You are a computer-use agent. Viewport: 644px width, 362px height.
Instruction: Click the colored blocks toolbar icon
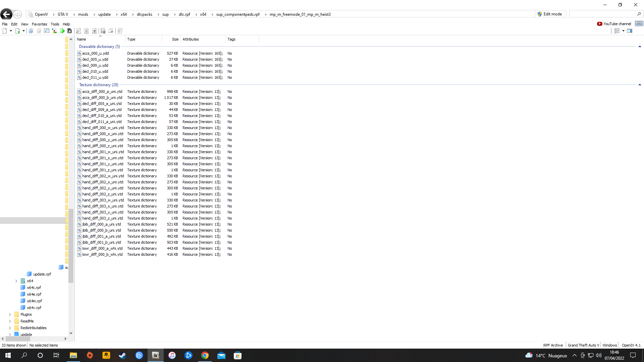pyautogui.click(x=54, y=31)
